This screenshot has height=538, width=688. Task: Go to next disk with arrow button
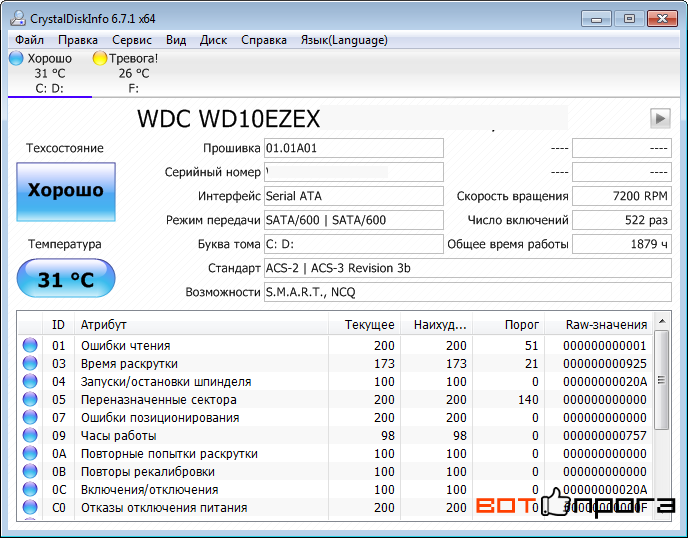660,118
